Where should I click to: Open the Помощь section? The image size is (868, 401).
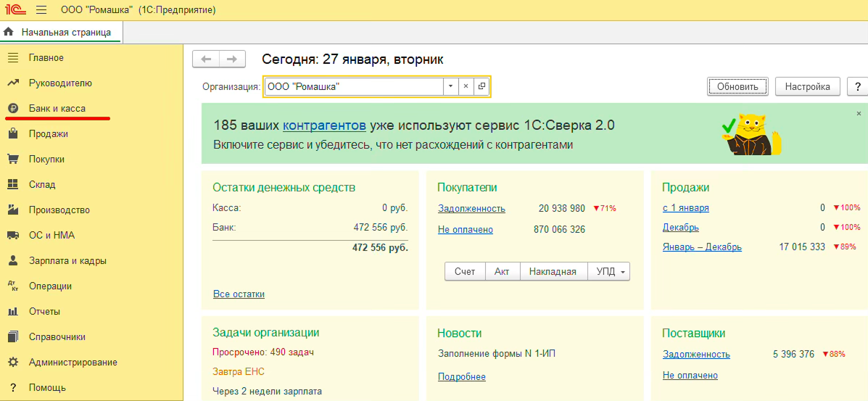[47, 388]
